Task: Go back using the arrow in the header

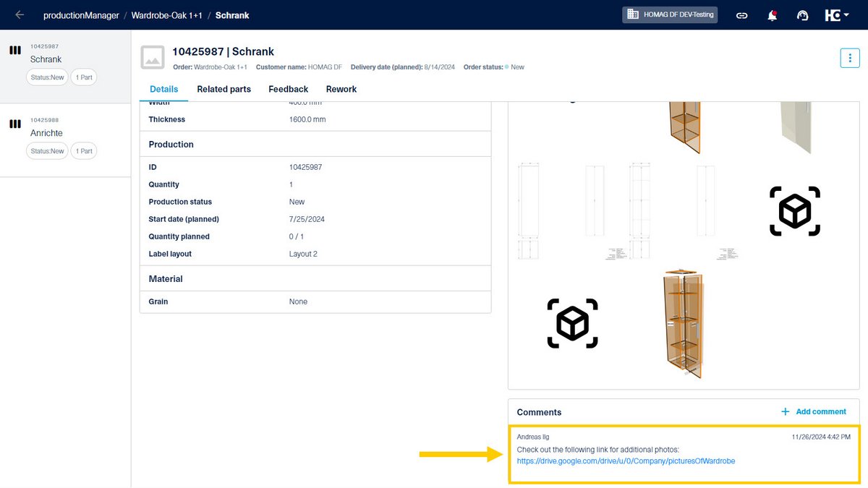Action: [19, 14]
